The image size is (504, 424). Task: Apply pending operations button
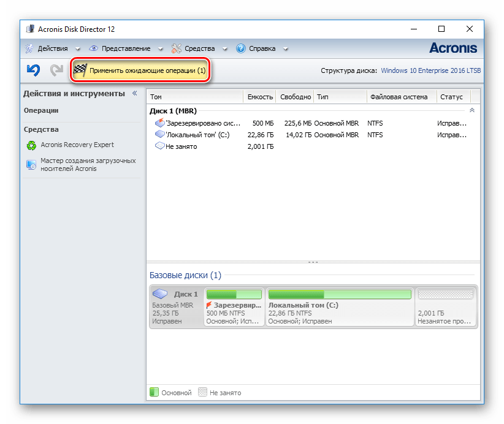pyautogui.click(x=141, y=70)
